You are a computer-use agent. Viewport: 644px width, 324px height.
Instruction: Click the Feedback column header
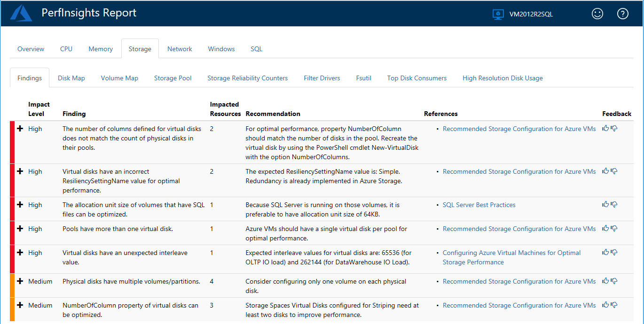coord(617,114)
